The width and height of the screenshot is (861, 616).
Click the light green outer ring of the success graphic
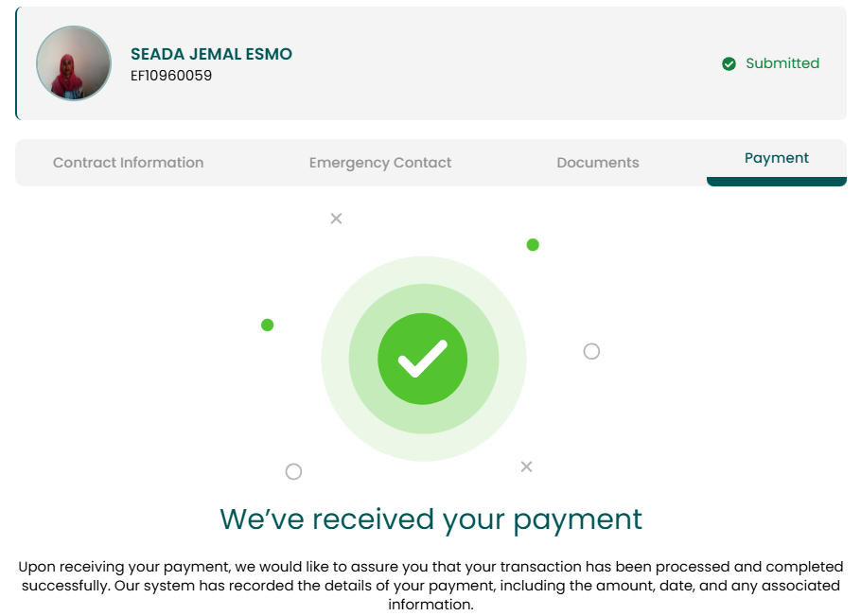point(335,359)
